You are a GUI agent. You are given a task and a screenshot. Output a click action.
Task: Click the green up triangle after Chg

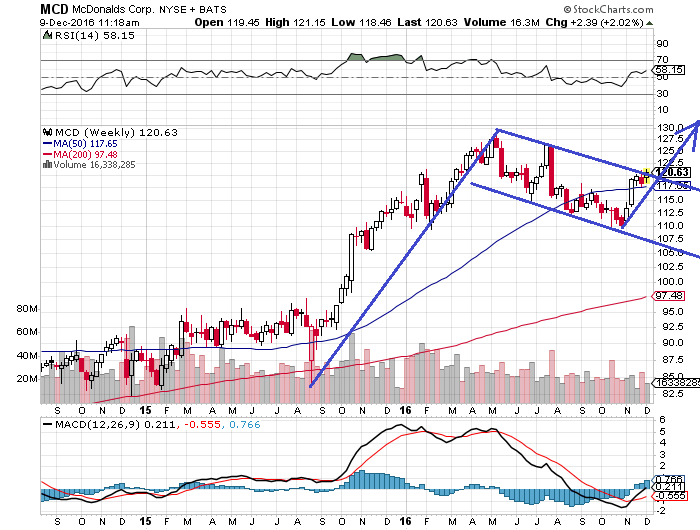650,23
